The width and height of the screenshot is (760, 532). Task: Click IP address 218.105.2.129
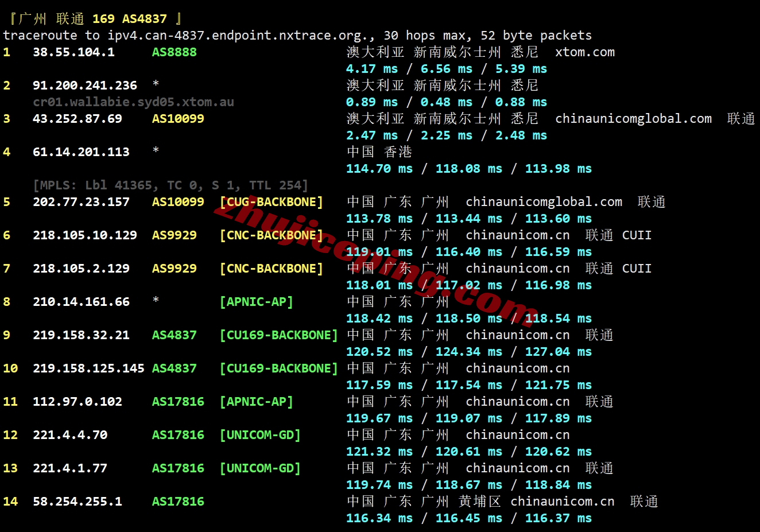[81, 269]
